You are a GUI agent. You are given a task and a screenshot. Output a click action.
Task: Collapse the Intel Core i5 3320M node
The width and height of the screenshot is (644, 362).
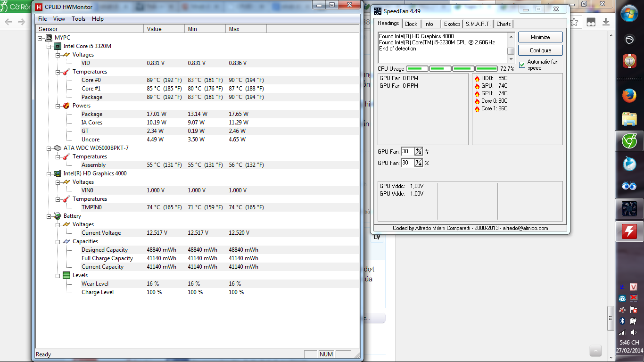tap(49, 46)
